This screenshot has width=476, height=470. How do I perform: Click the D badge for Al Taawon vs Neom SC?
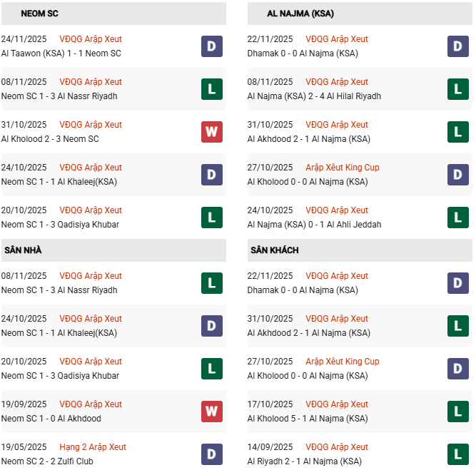[x=212, y=46]
